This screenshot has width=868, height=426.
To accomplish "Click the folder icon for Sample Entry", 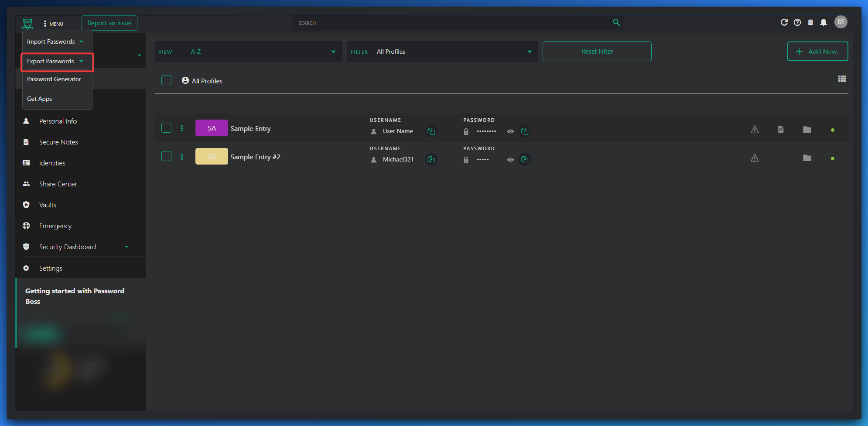I will point(807,130).
